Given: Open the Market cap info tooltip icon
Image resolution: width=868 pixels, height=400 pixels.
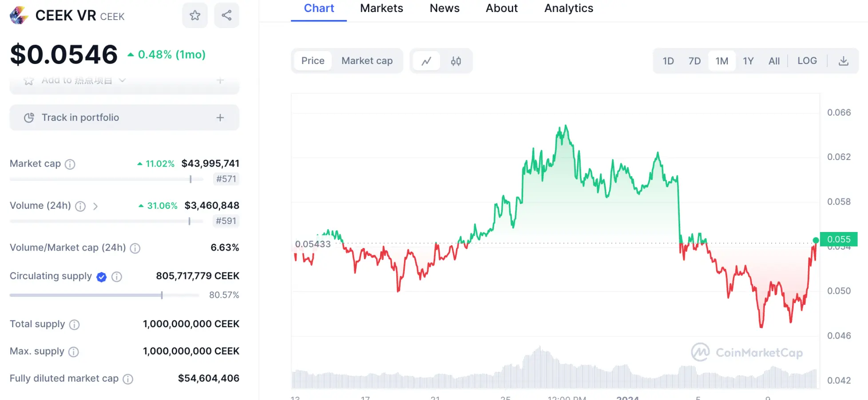Looking at the screenshot, I should [x=70, y=164].
